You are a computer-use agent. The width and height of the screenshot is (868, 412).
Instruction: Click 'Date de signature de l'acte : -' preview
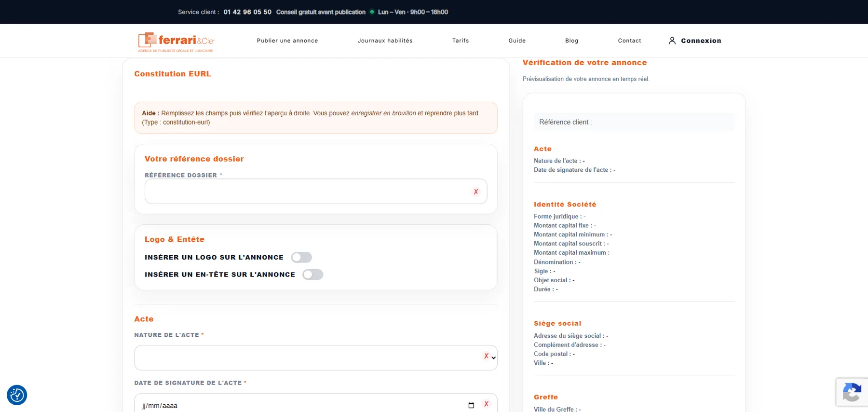575,170
